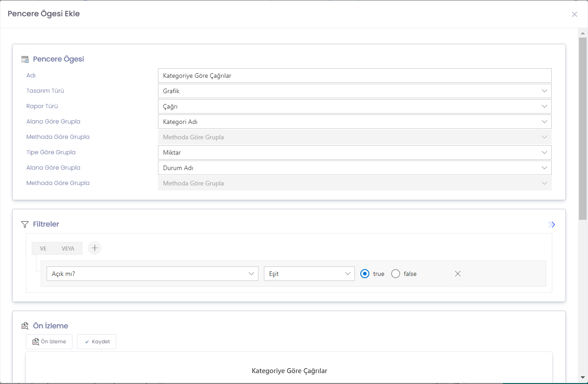Select the true radio button
This screenshot has height=384, width=588.
point(365,274)
